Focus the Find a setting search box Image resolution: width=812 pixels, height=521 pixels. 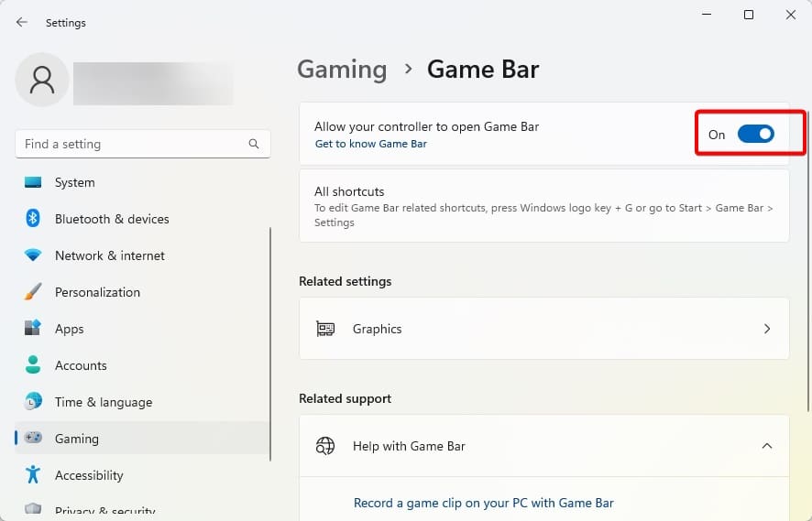143,144
